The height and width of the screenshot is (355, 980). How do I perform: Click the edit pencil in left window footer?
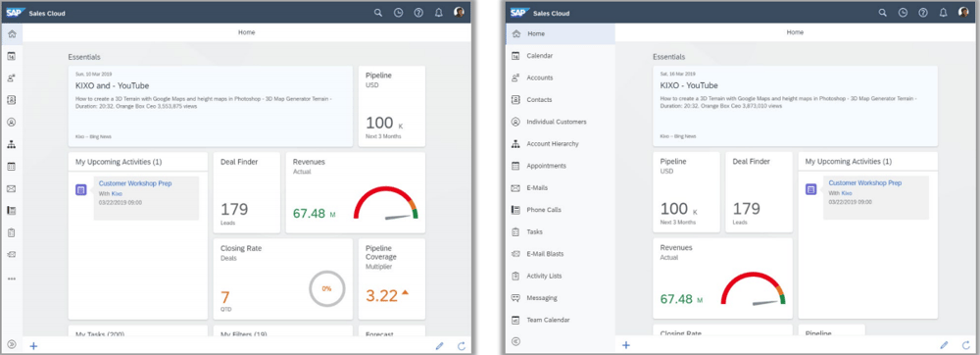(439, 345)
